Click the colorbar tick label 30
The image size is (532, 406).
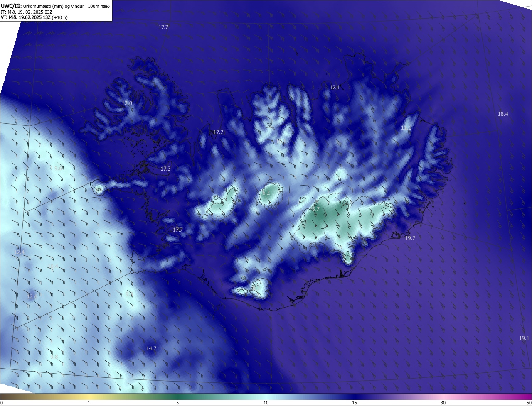pyautogui.click(x=443, y=403)
